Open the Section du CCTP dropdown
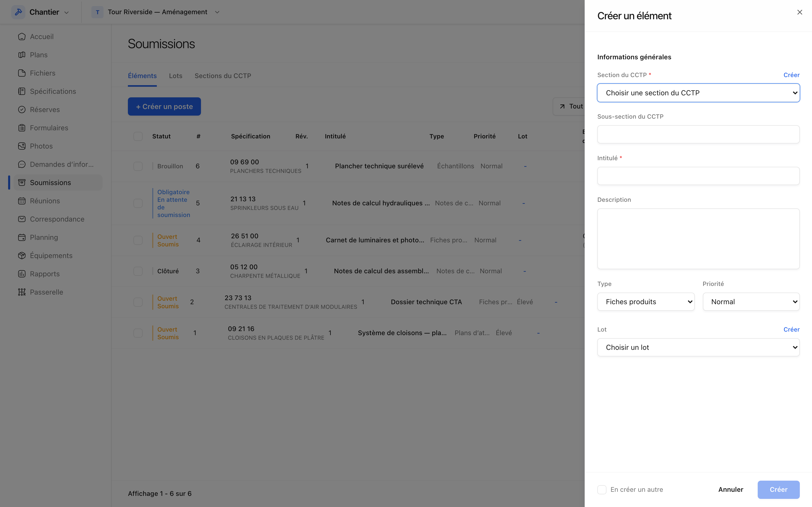The width and height of the screenshot is (812, 507). click(698, 93)
